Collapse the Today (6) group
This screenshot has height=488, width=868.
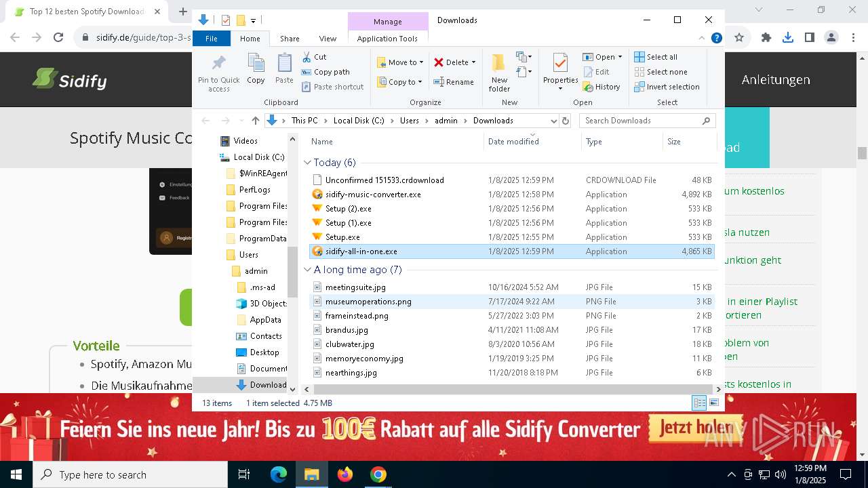coord(307,163)
